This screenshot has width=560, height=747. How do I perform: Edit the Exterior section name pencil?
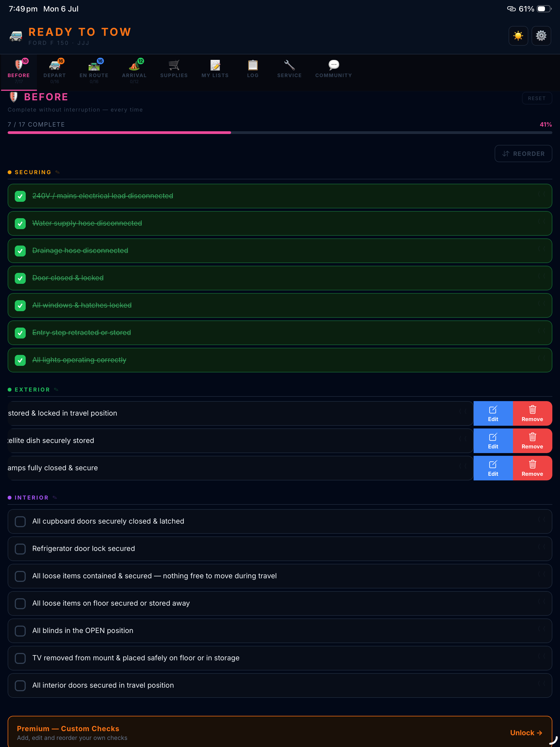[56, 390]
